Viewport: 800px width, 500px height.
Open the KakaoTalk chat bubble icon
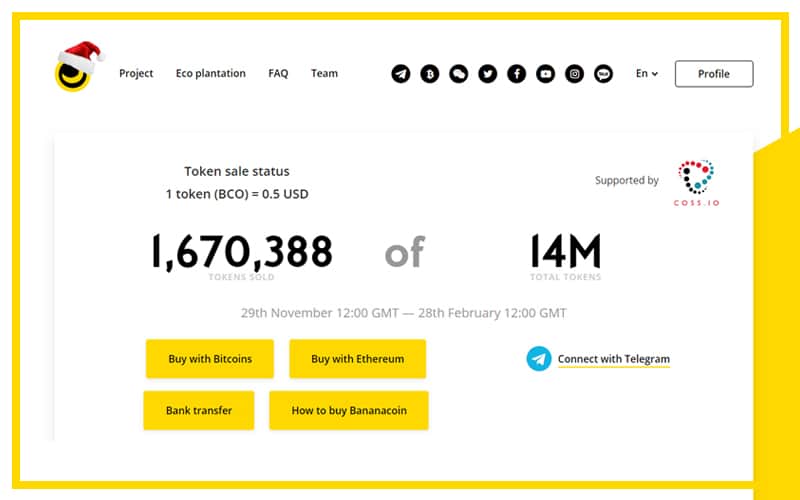[604, 74]
